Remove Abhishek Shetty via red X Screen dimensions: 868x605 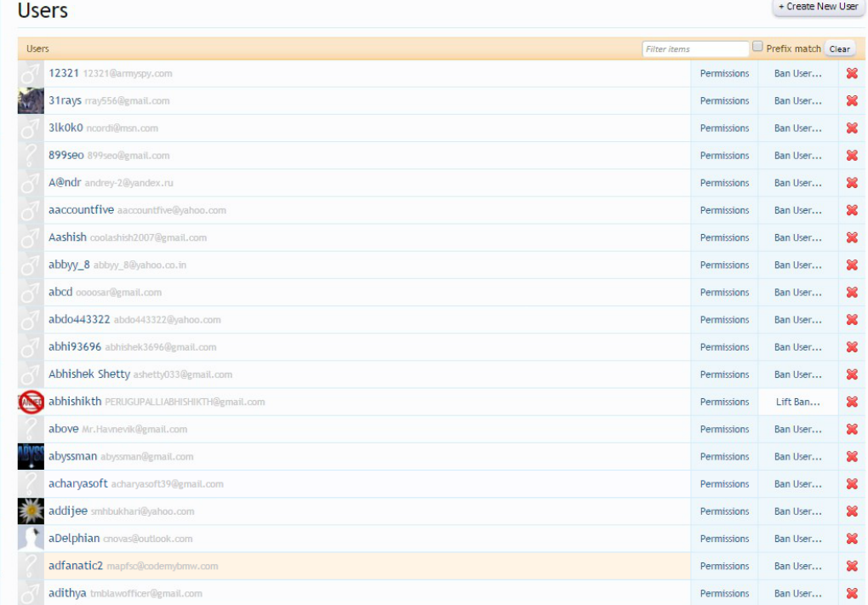(x=852, y=374)
